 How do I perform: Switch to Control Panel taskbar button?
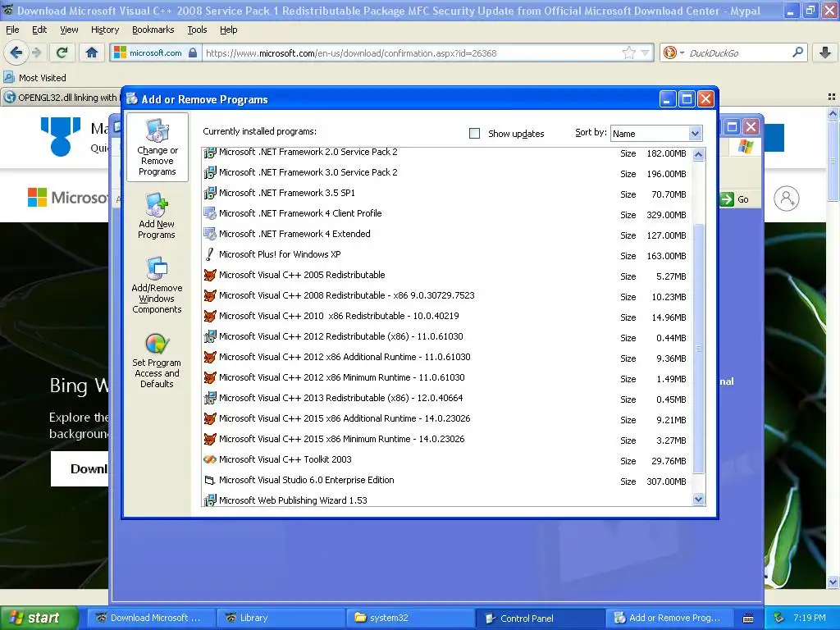click(540, 618)
